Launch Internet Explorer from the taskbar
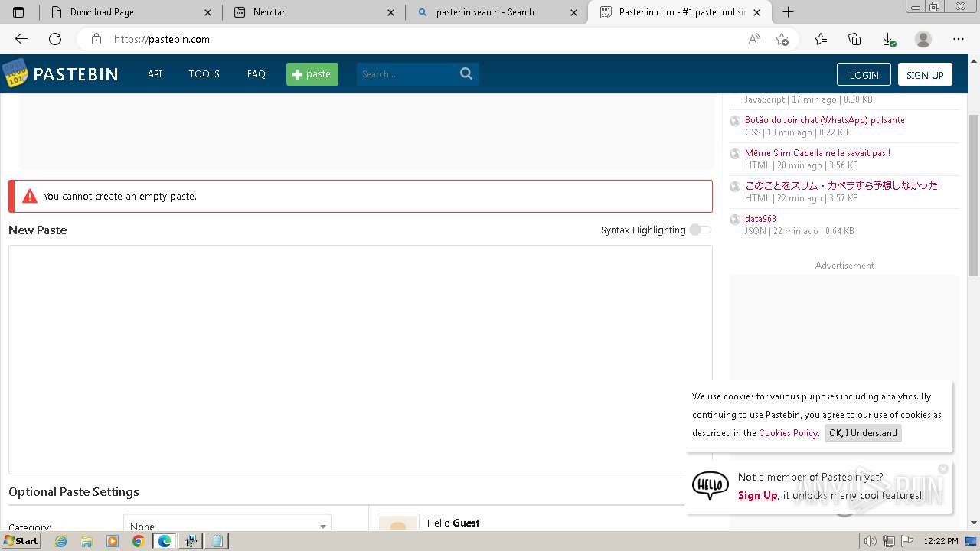980x551 pixels. (60, 541)
